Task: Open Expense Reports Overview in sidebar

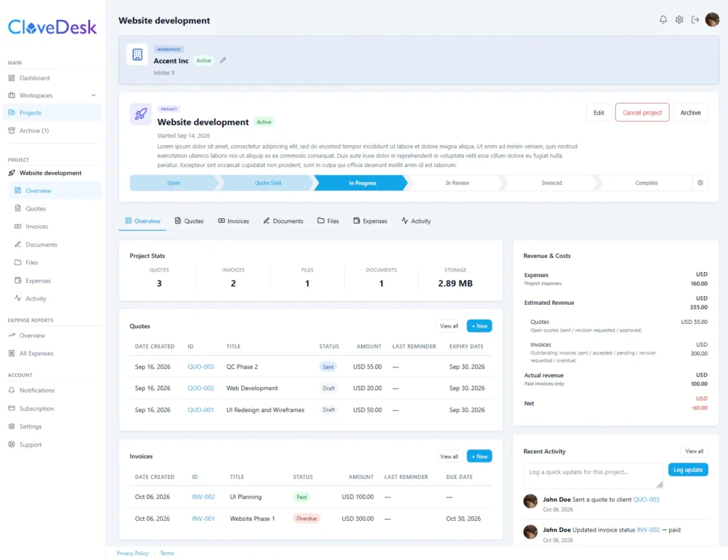Action: 53,335
